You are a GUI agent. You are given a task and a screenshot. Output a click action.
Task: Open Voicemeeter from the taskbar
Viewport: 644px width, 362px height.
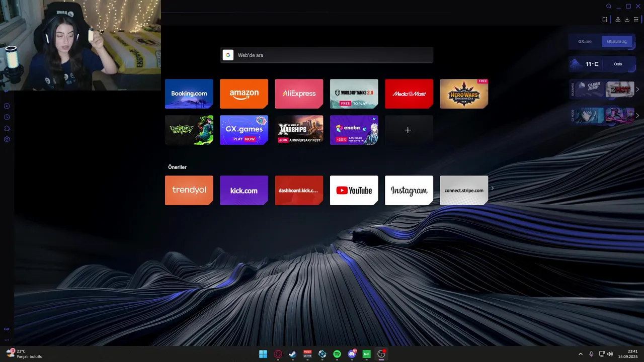coord(307,354)
